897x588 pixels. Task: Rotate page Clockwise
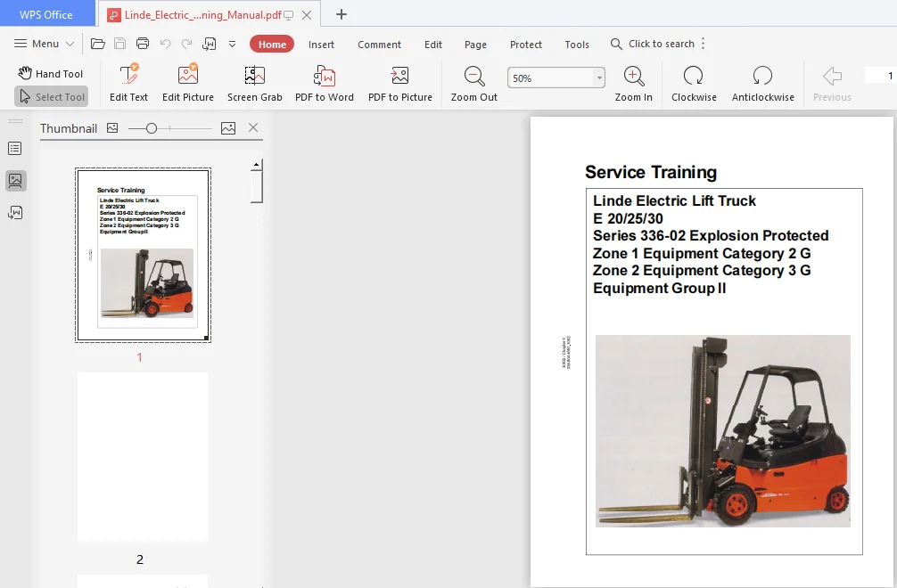click(x=694, y=83)
